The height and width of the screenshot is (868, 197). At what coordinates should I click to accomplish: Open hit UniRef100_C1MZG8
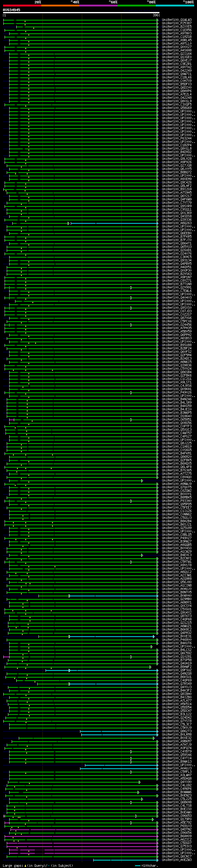[177, 37]
